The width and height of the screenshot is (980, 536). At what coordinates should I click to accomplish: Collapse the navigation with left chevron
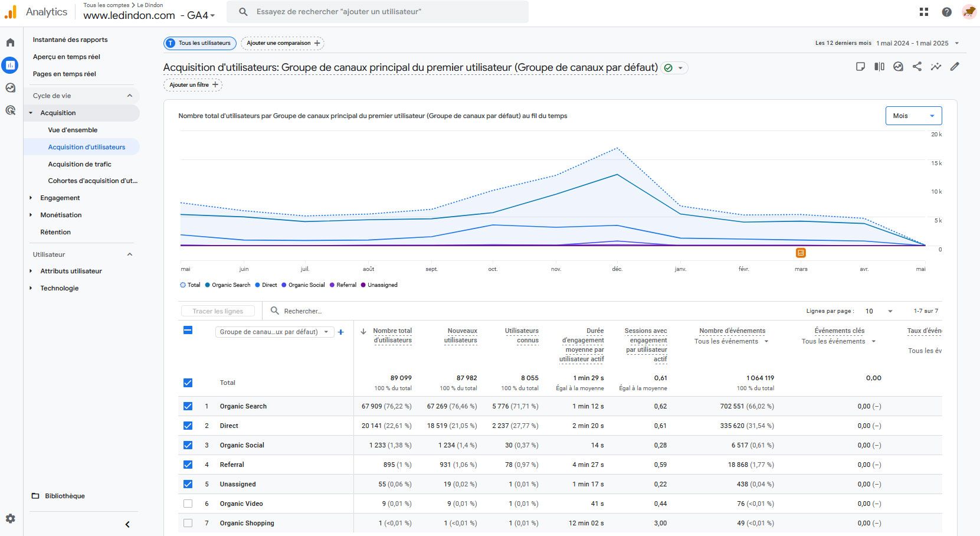(127, 524)
